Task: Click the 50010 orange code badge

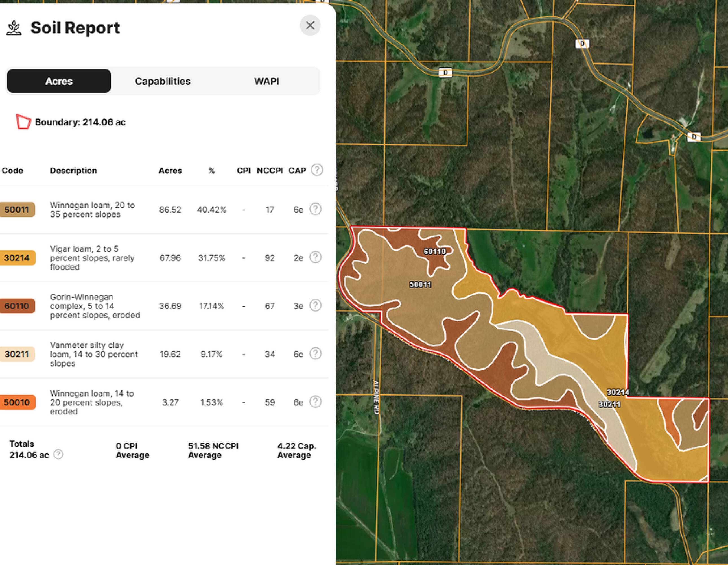Action: (x=17, y=402)
